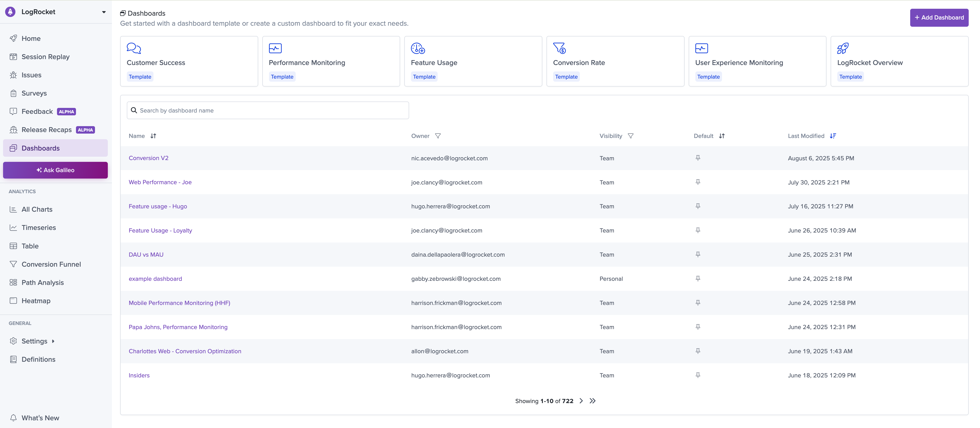Open Charlottes Web - Conversion Optimization dashboard

click(x=185, y=351)
